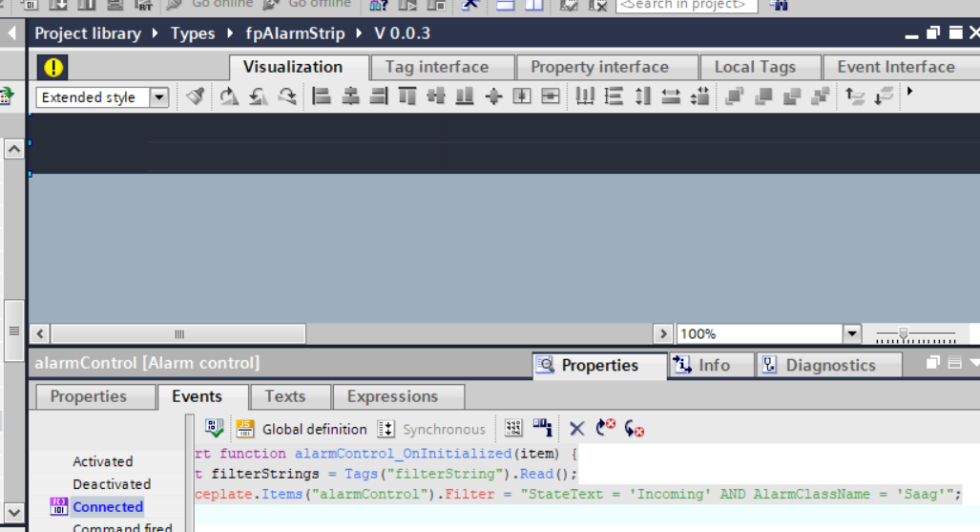Screen dimensions: 980x532
Task: Open the Extended style dropdown
Action: tap(159, 97)
